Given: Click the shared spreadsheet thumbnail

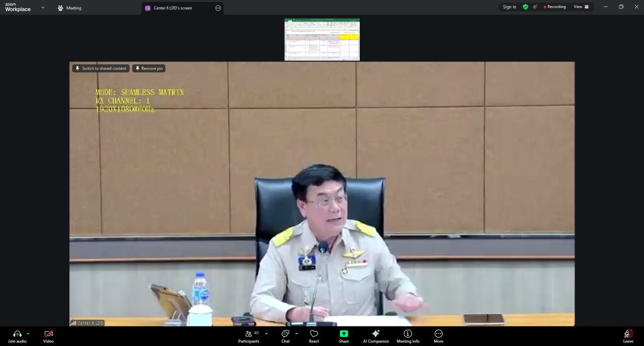Looking at the screenshot, I should click(x=322, y=40).
